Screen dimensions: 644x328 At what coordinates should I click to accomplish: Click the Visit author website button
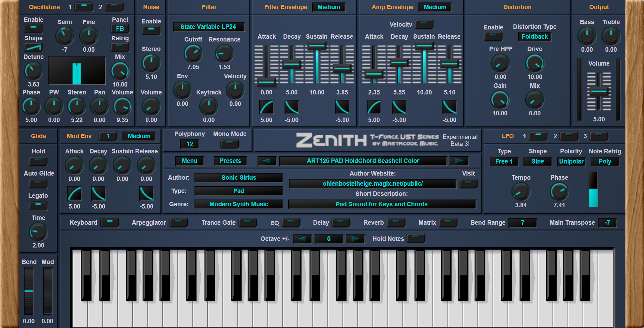tap(468, 183)
